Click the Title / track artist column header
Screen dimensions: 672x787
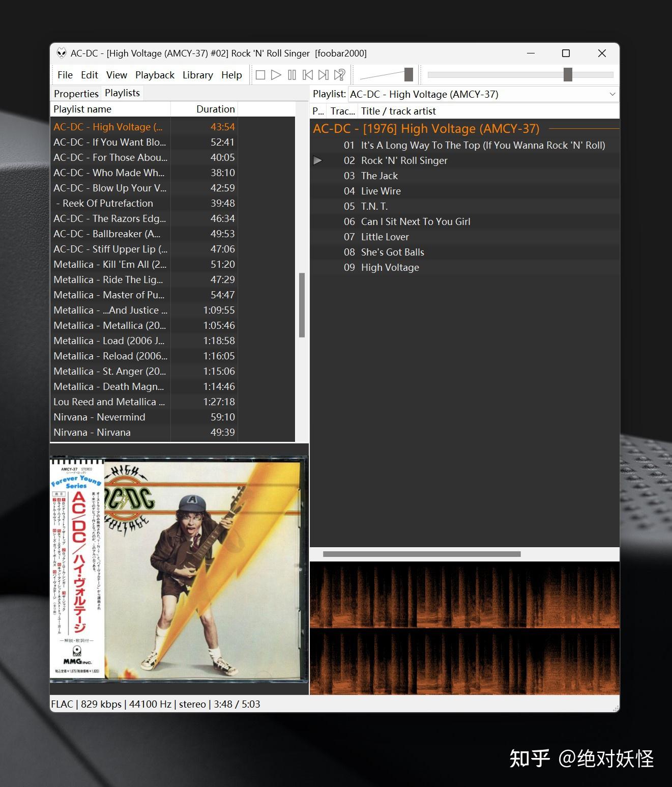point(489,111)
